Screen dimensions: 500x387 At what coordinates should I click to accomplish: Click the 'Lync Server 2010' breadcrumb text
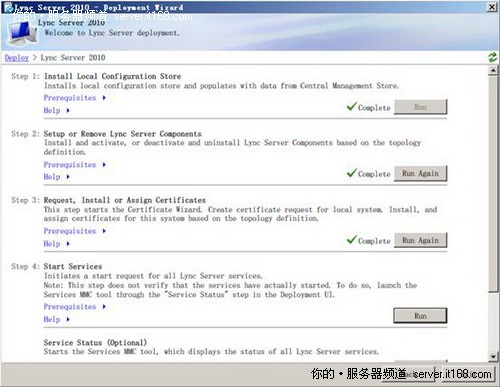pyautogui.click(x=73, y=58)
